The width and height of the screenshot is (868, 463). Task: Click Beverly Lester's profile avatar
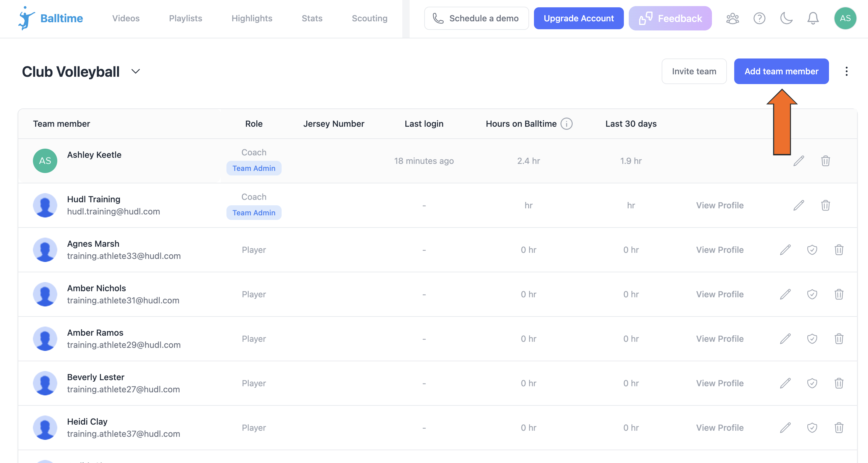(45, 383)
